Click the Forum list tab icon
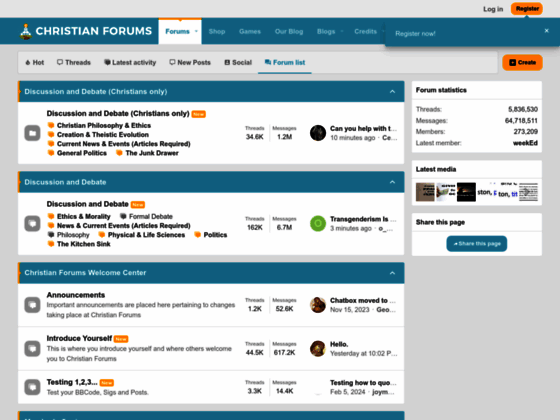Image resolution: width=560 pixels, height=420 pixels. 268,62
